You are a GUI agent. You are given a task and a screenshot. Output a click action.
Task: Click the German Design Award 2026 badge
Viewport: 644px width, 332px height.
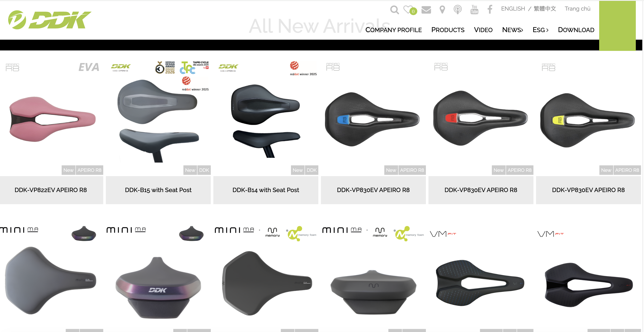(x=165, y=67)
